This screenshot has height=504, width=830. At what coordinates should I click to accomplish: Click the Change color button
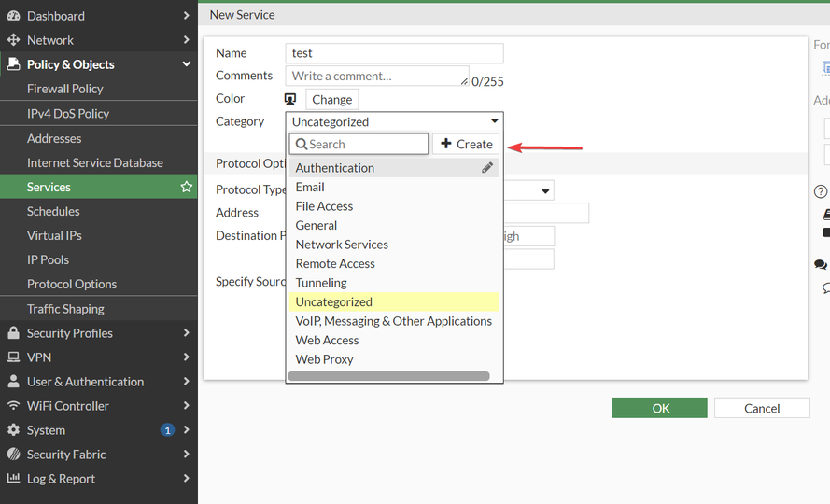(x=331, y=100)
